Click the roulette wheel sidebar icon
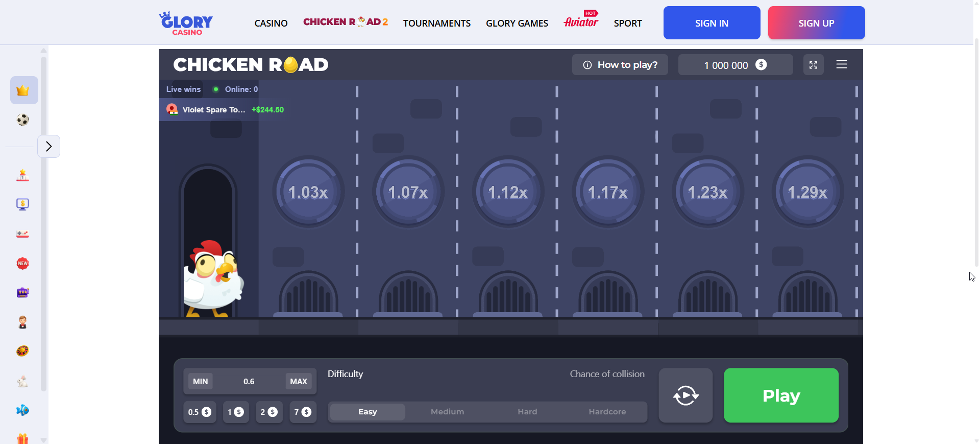 coord(23,351)
